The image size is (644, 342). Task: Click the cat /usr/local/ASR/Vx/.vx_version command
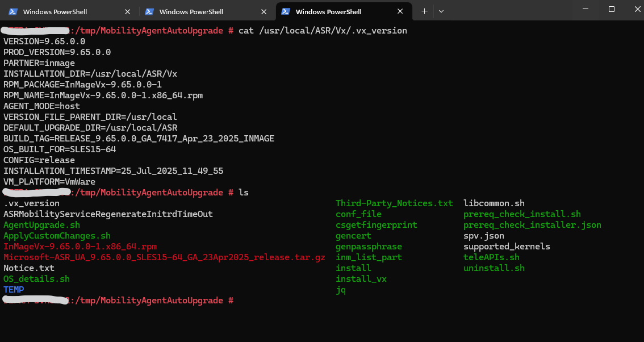tap(323, 31)
